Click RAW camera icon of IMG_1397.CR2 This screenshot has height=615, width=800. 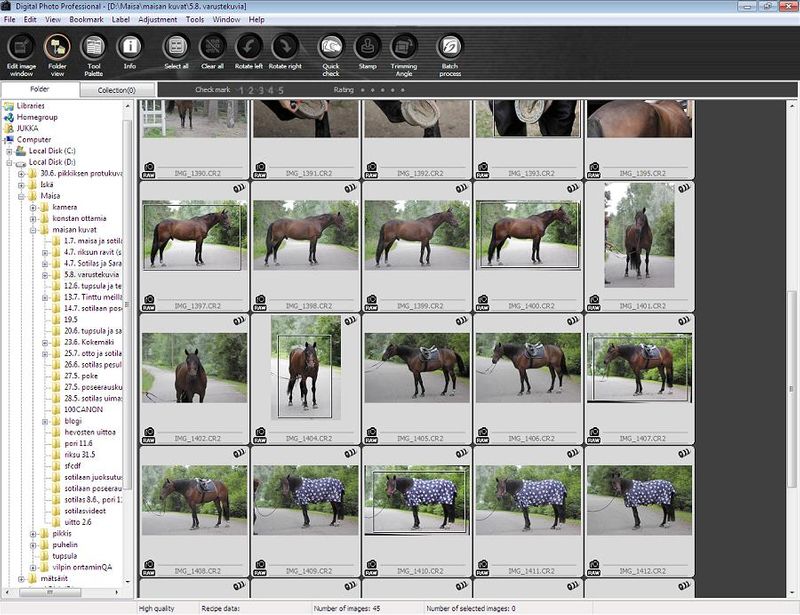(148, 302)
